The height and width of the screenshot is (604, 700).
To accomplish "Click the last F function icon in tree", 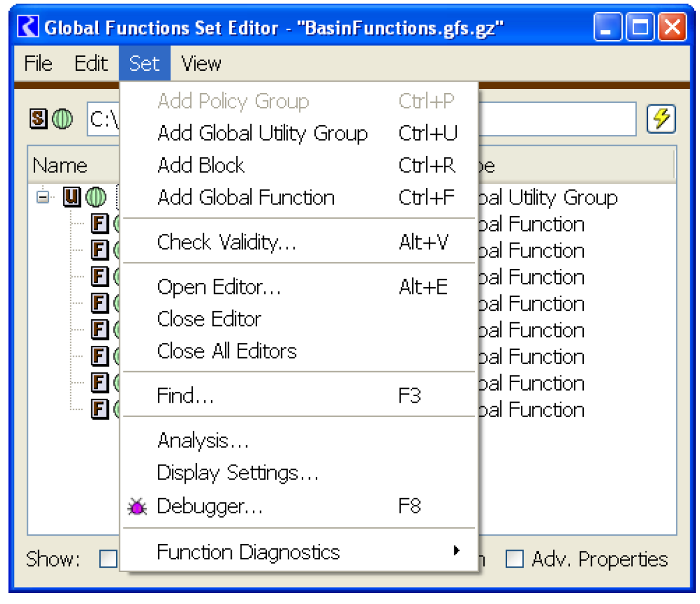I will click(99, 409).
